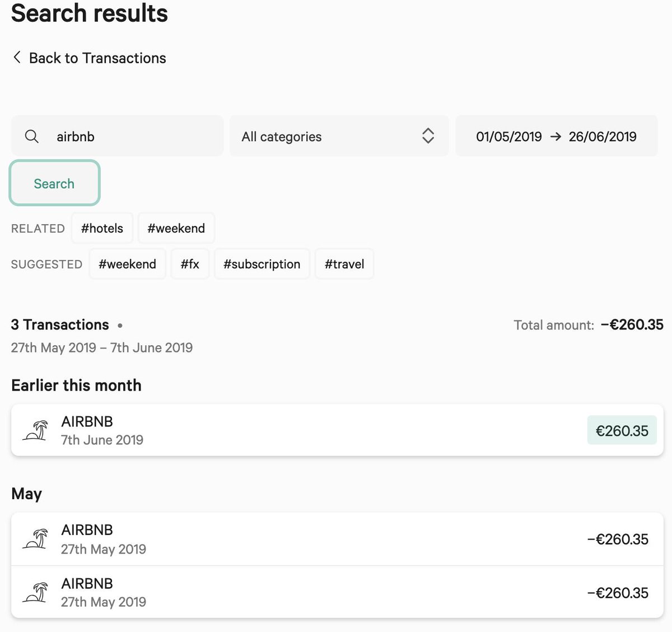Image resolution: width=672 pixels, height=632 pixels.
Task: Click the arrow between the two dates
Action: click(x=556, y=136)
